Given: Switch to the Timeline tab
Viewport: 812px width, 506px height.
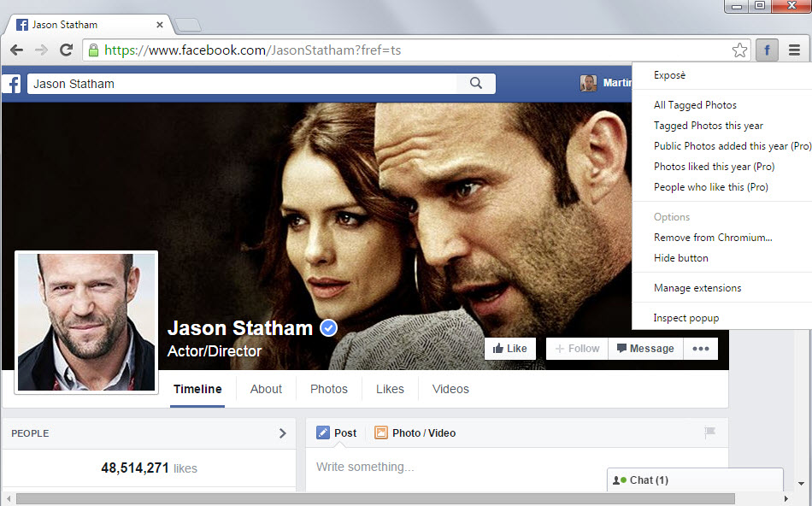Looking at the screenshot, I should click(x=197, y=389).
